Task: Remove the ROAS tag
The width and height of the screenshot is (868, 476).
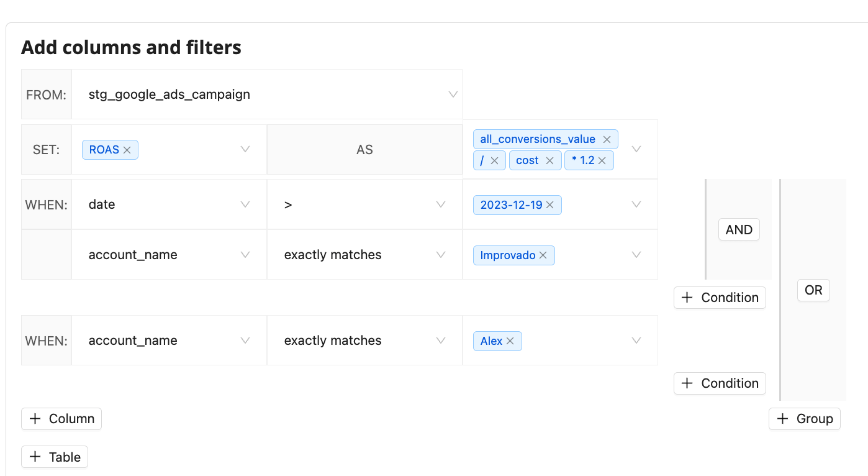Action: (x=127, y=150)
